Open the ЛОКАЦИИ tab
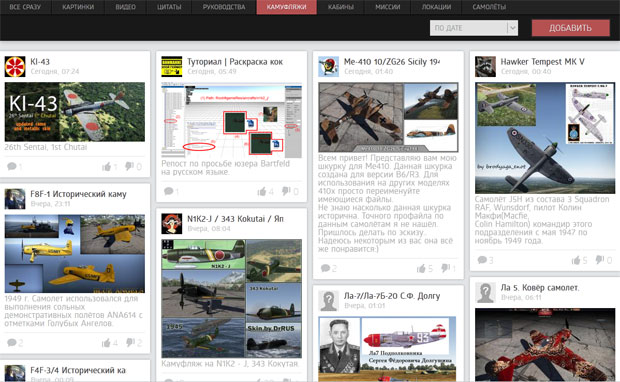The height and width of the screenshot is (382, 620). tap(436, 7)
